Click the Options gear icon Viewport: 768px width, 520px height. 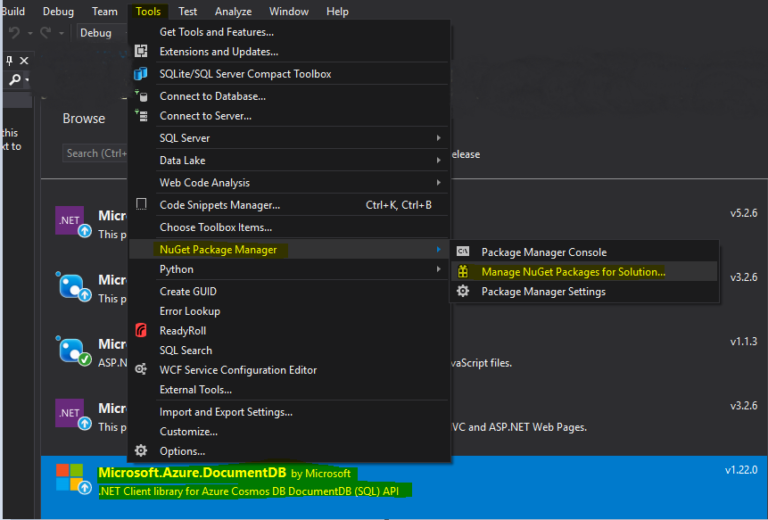coord(141,450)
